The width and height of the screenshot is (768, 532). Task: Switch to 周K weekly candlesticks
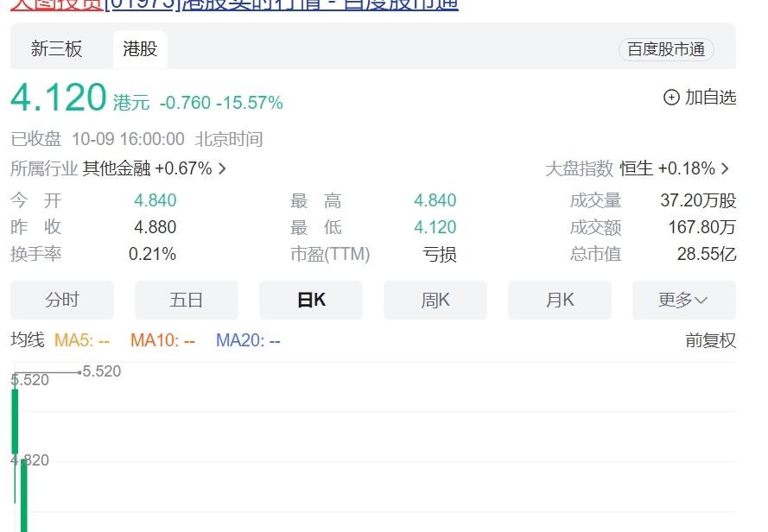(435, 301)
